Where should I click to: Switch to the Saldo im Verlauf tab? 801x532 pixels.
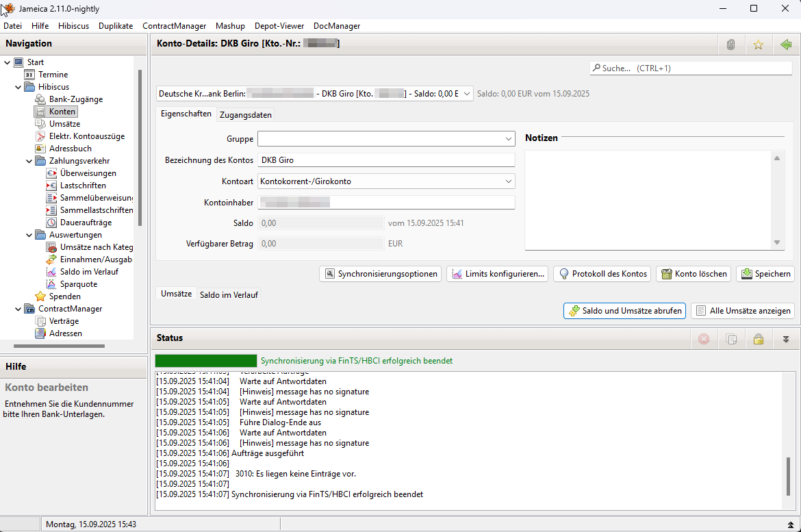229,295
